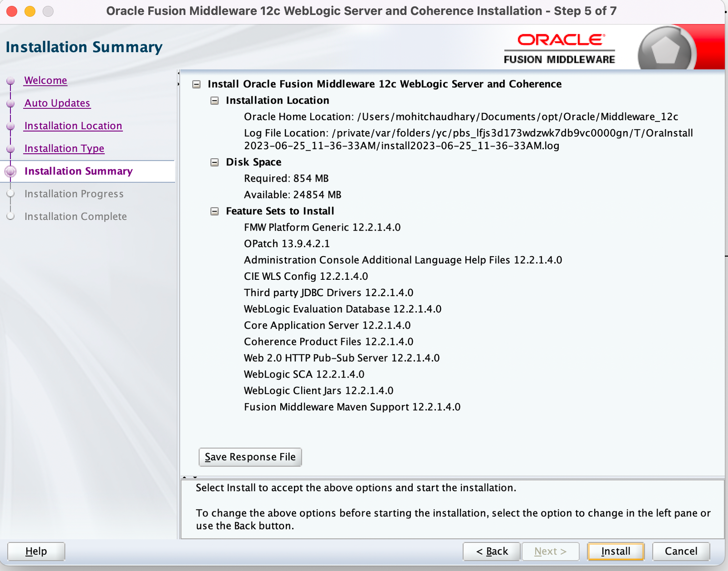This screenshot has height=571, width=728.
Task: Open the Welcome page link
Action: coord(45,80)
